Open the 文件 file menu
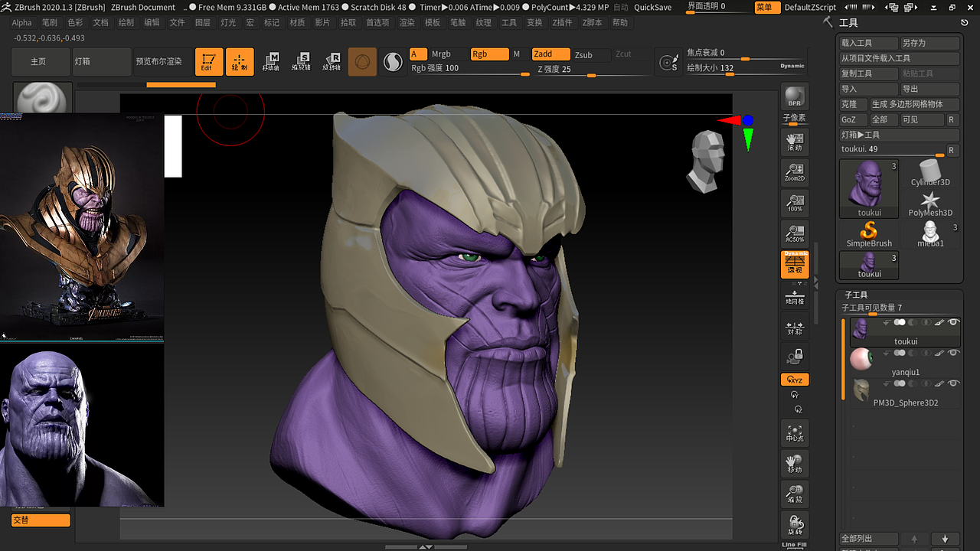The image size is (980, 551). pyautogui.click(x=177, y=23)
